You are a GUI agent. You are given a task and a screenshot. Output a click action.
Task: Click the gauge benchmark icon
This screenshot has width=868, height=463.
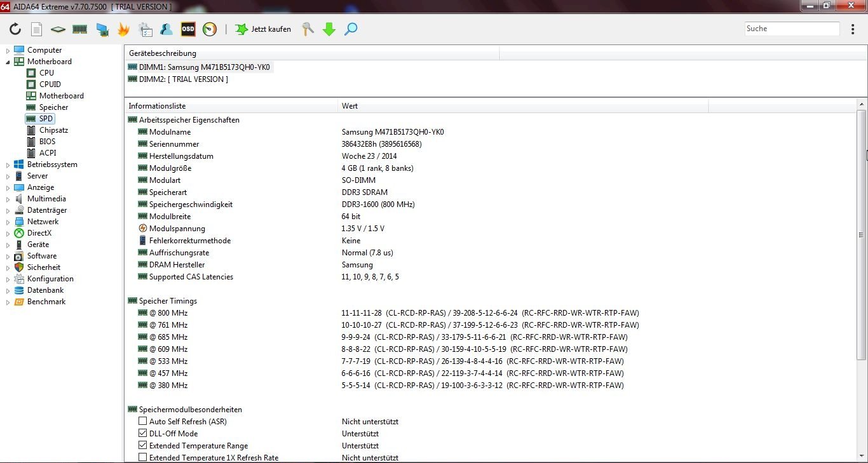(x=210, y=29)
